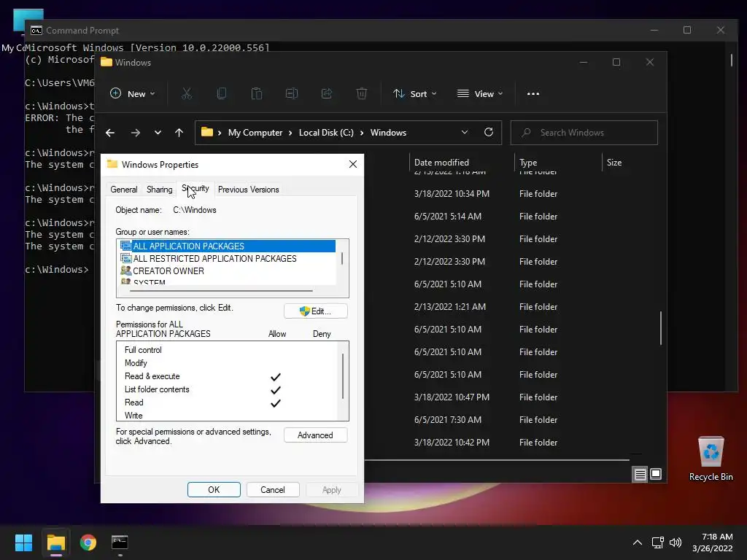The width and height of the screenshot is (747, 560).
Task: Expand the breadcrumb chevron after Local Disk (C:)
Action: tap(362, 133)
